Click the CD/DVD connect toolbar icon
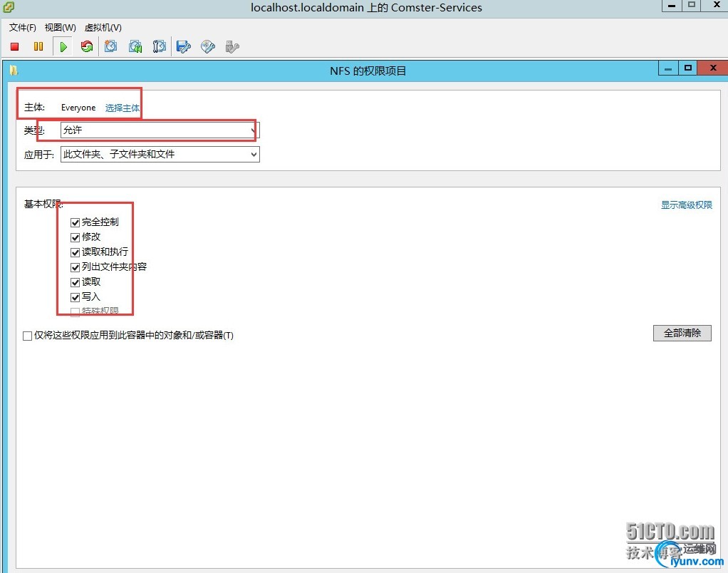 (207, 46)
